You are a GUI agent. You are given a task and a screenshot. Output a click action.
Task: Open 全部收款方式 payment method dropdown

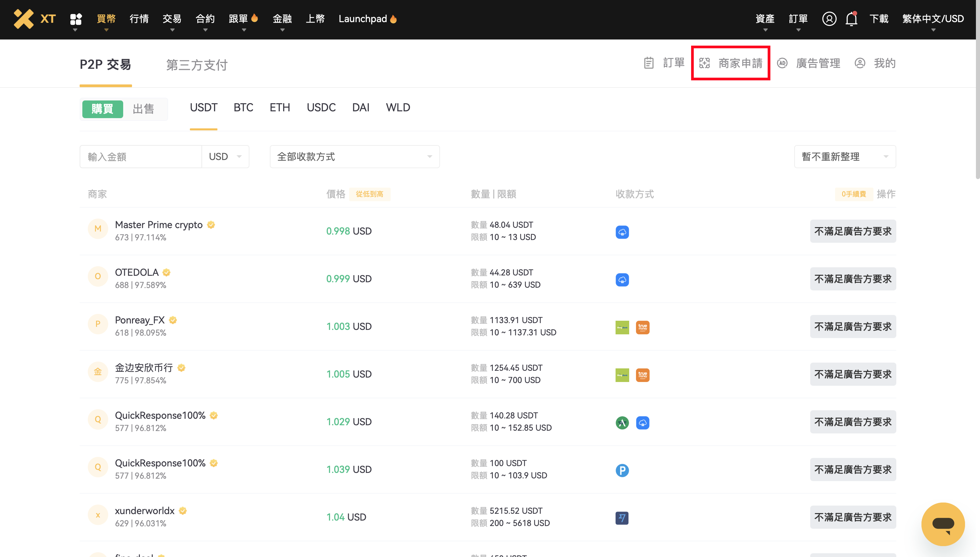354,157
